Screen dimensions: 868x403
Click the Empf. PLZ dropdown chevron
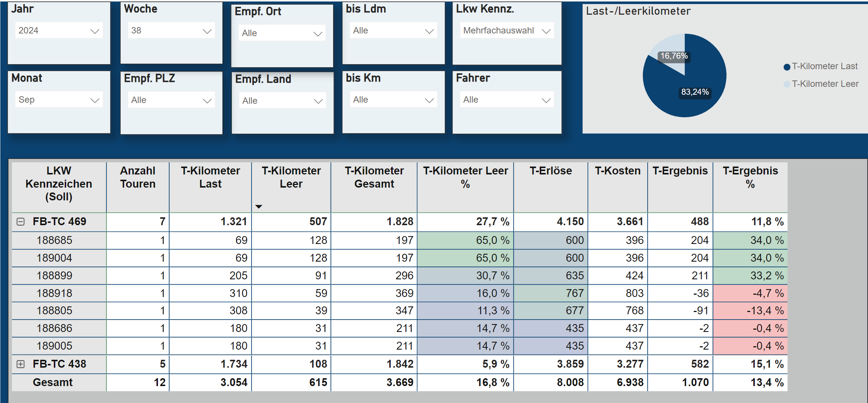(207, 101)
